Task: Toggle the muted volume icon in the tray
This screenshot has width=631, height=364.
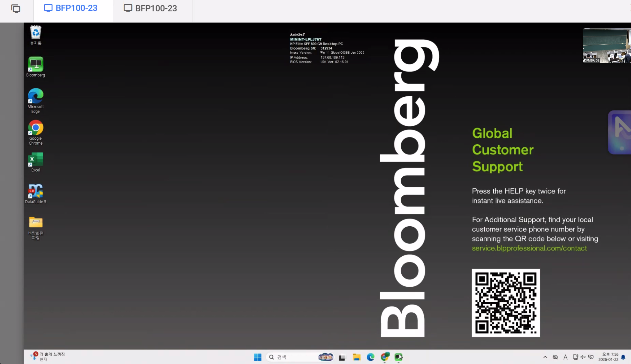Action: click(x=583, y=357)
